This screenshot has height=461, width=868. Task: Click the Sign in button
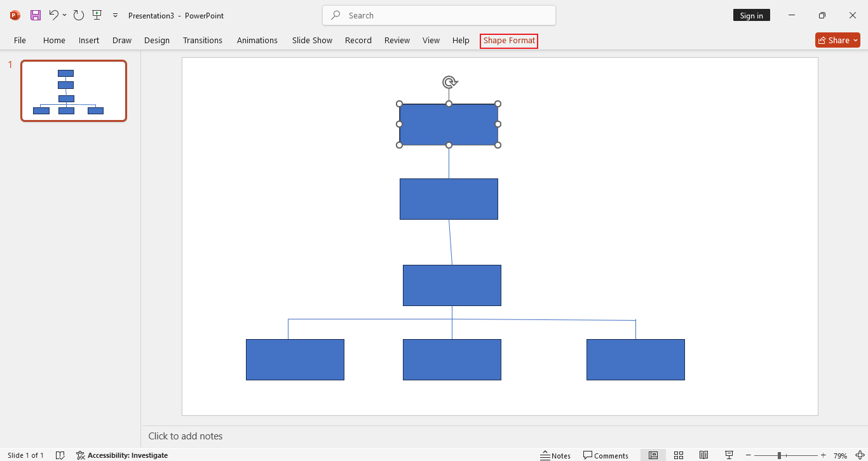(751, 15)
